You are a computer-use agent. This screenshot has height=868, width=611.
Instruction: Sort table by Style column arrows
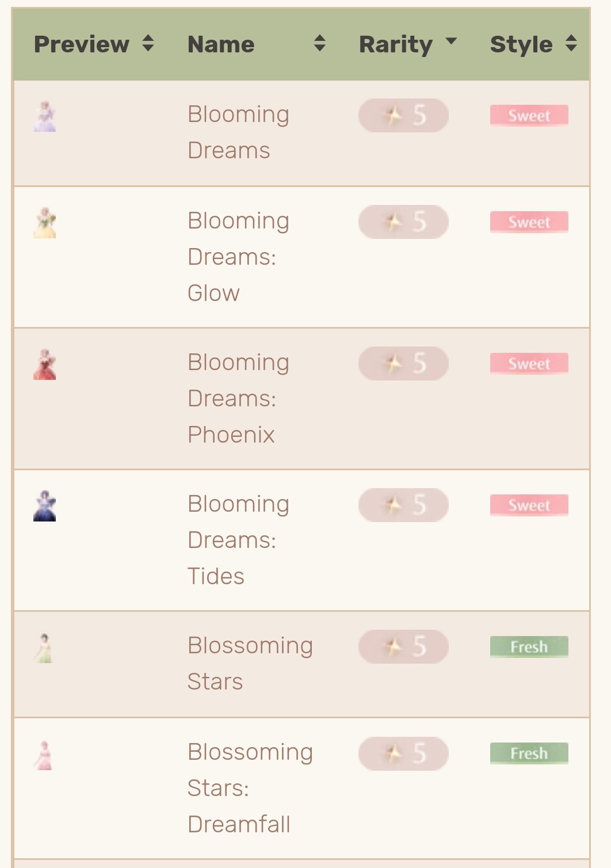coord(571,44)
